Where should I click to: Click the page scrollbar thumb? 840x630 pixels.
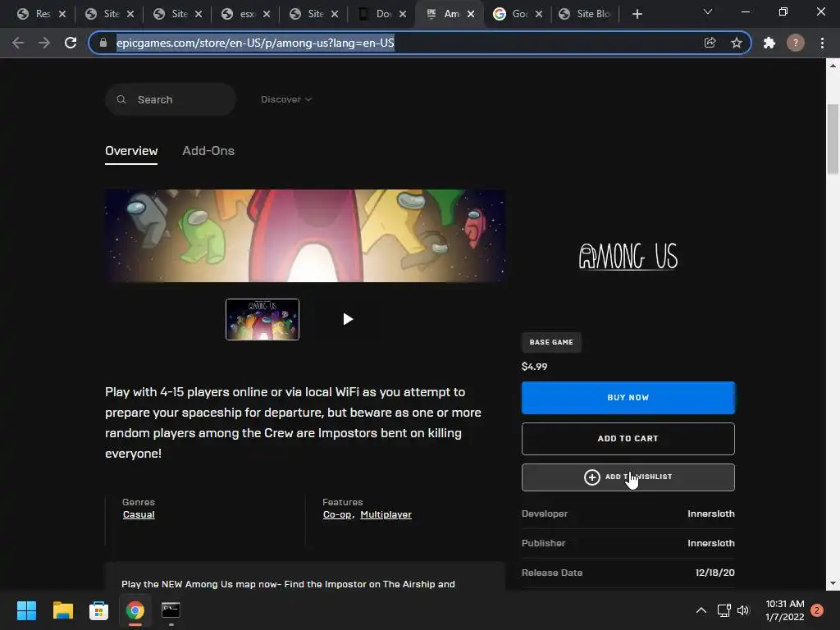[x=833, y=139]
